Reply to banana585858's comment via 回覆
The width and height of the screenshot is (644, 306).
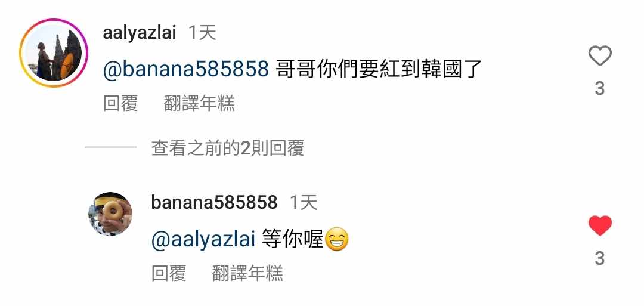168,273
